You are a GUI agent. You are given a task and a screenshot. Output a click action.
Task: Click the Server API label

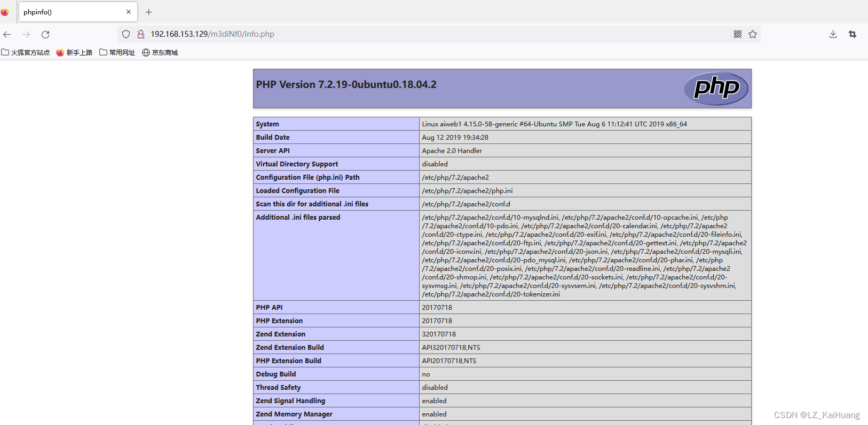[x=273, y=151]
